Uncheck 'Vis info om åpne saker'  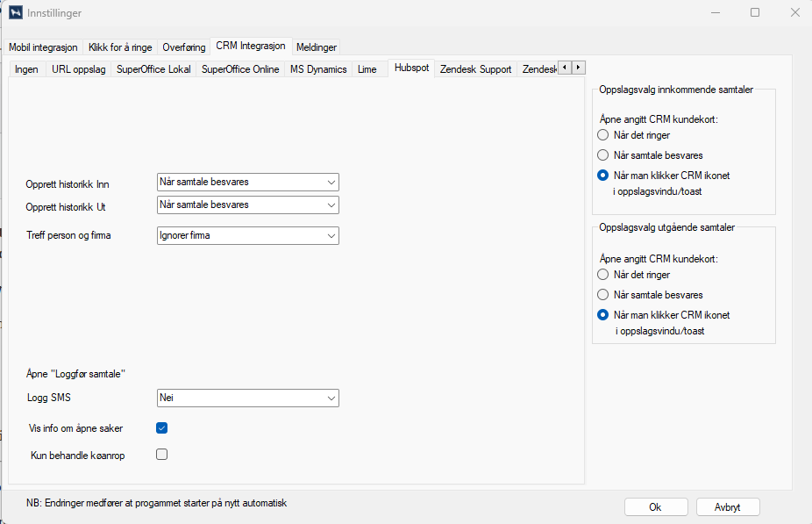point(161,428)
